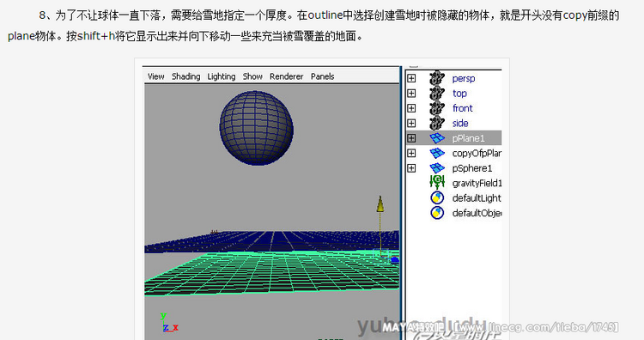Image resolution: width=644 pixels, height=340 pixels.
Task: Click the persp camera icon in outliner
Action: coord(437,78)
